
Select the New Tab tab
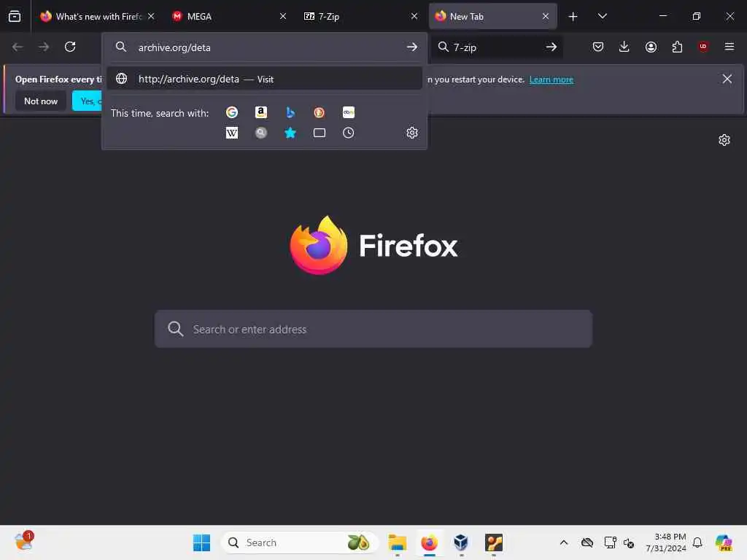[x=492, y=16]
